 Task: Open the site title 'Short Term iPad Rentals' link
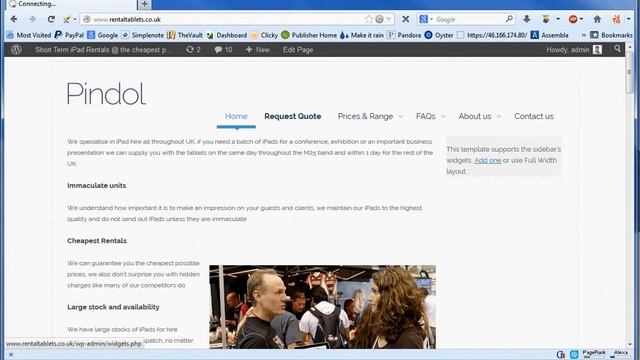click(x=104, y=50)
